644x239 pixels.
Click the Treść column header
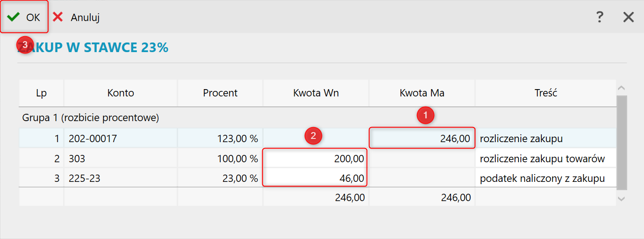tap(546, 93)
